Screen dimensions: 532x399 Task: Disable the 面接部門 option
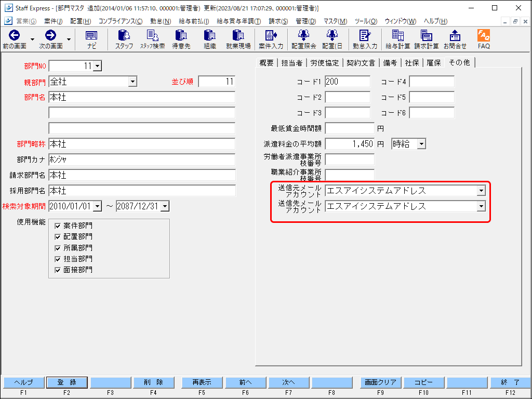point(57,270)
